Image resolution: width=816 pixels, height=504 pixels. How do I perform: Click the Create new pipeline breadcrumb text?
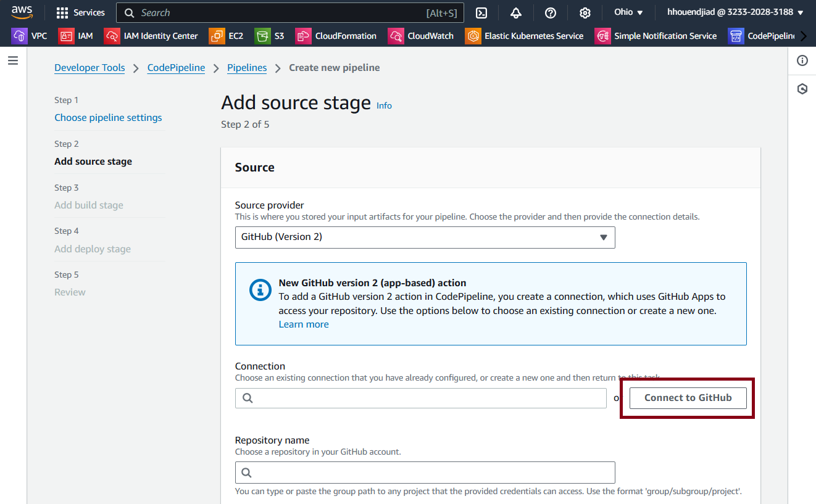pos(335,68)
